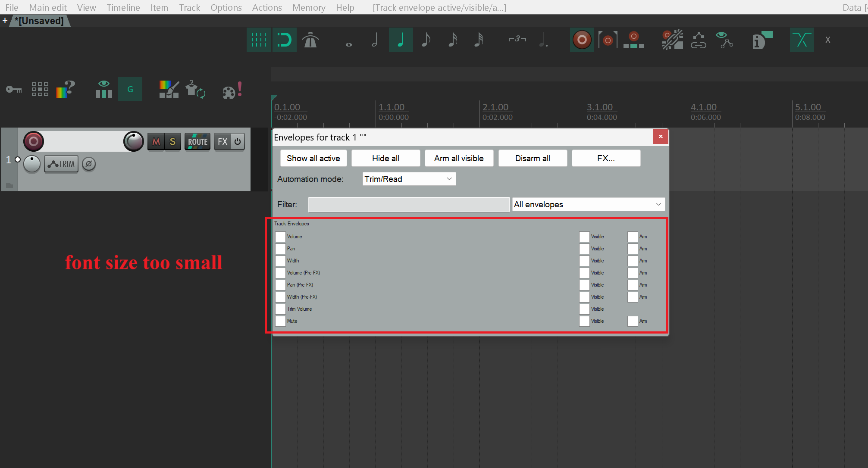Select the quarter note length icon

401,40
